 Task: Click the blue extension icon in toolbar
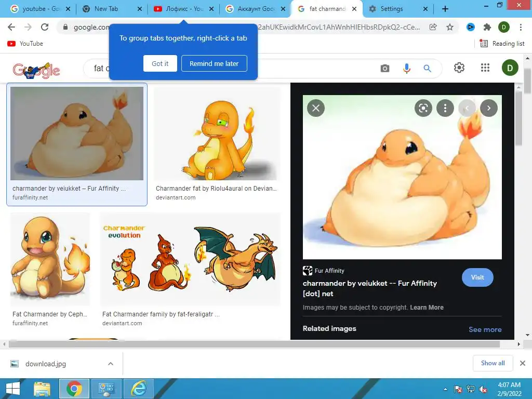[471, 27]
